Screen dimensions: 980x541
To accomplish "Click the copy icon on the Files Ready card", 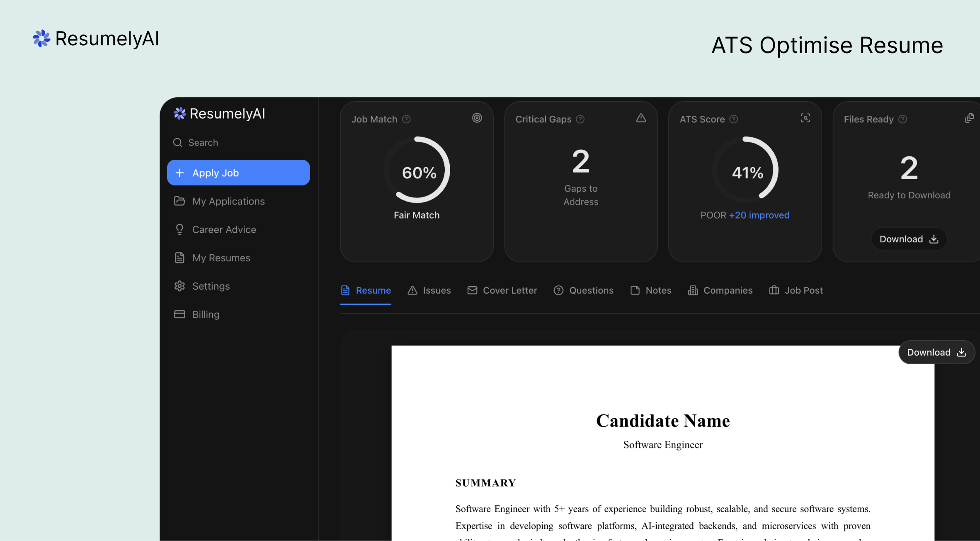I will (969, 118).
